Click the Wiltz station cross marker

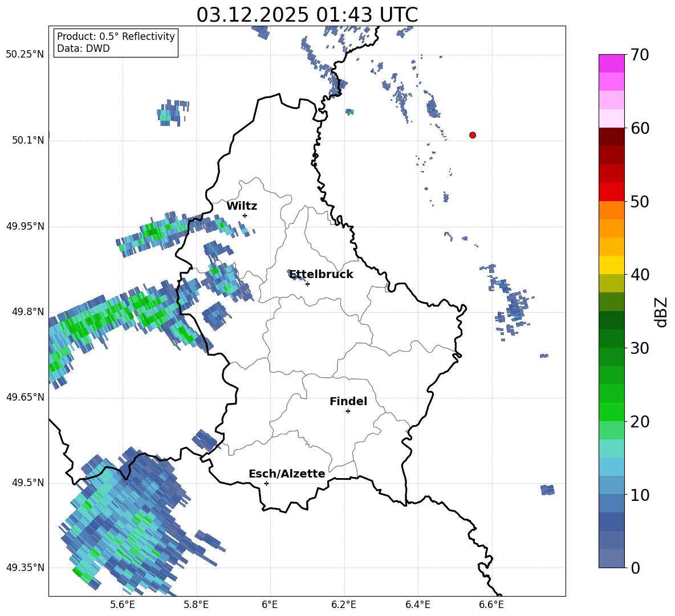(245, 215)
